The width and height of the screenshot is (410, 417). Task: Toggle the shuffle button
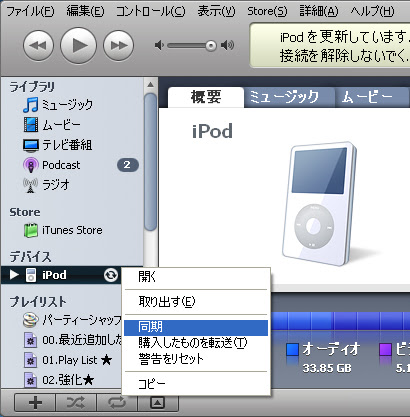pyautogui.click(x=76, y=403)
